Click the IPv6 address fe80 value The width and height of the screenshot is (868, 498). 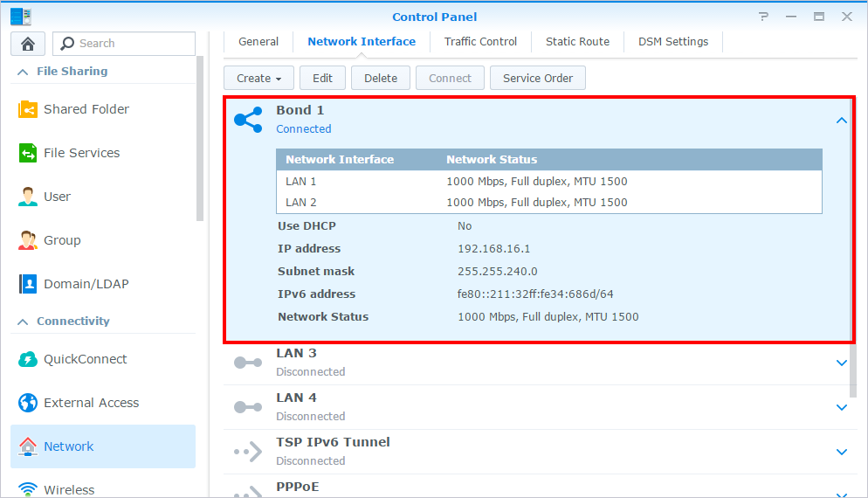[x=535, y=294]
